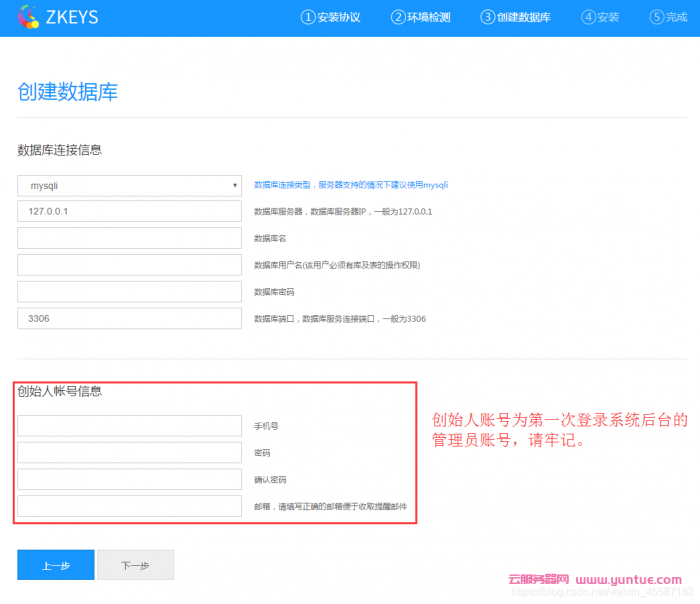Click the 数据库名 input field
Image resolution: width=700 pixels, height=604 pixels.
click(130, 238)
